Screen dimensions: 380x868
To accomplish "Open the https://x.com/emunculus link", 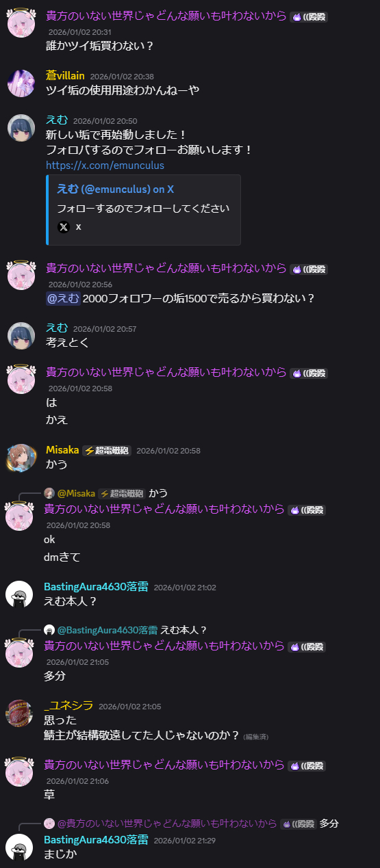I will click(105, 166).
